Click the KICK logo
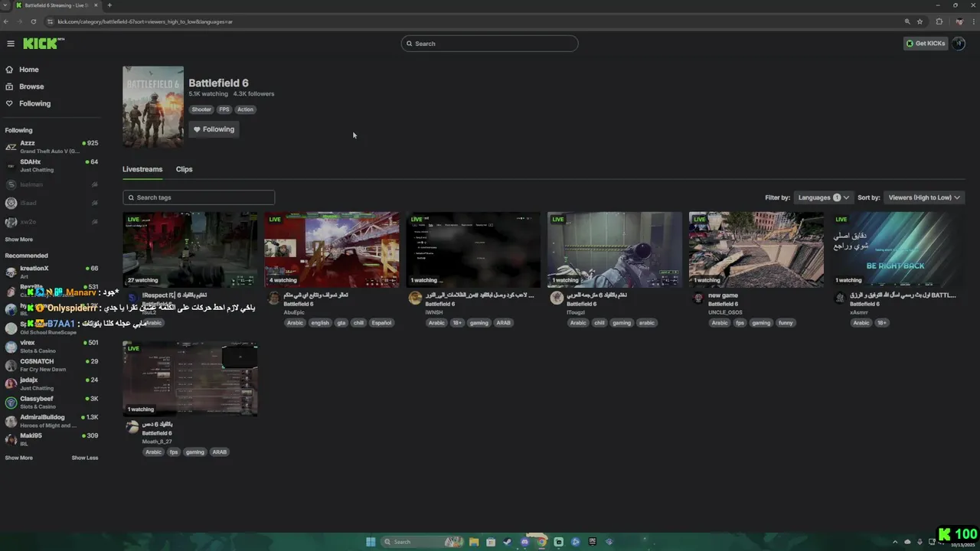 (x=41, y=44)
